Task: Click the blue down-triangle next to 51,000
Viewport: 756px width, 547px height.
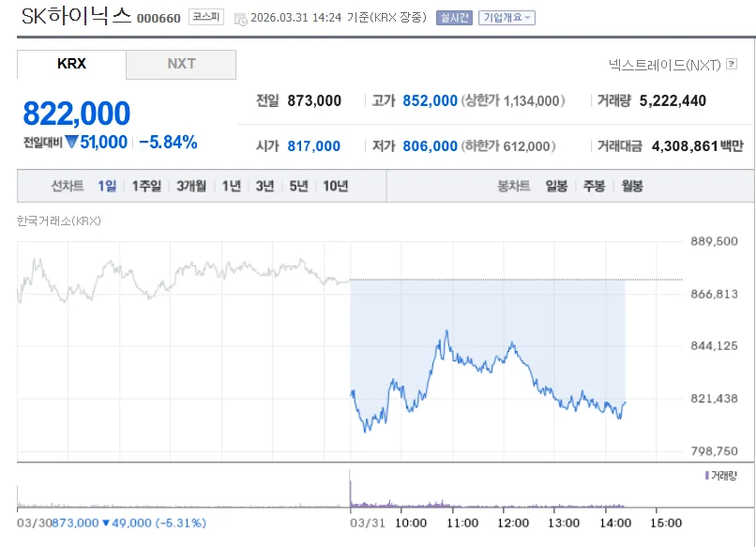Action: point(72,142)
